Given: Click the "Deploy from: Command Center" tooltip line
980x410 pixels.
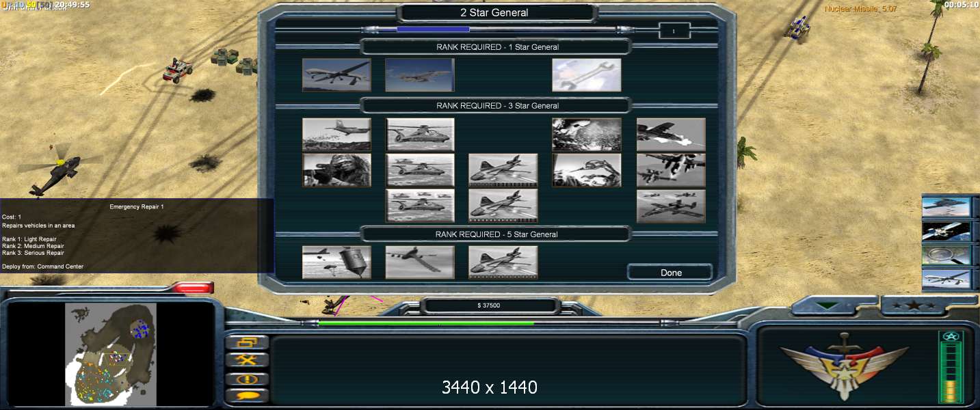Looking at the screenshot, I should point(42,266).
